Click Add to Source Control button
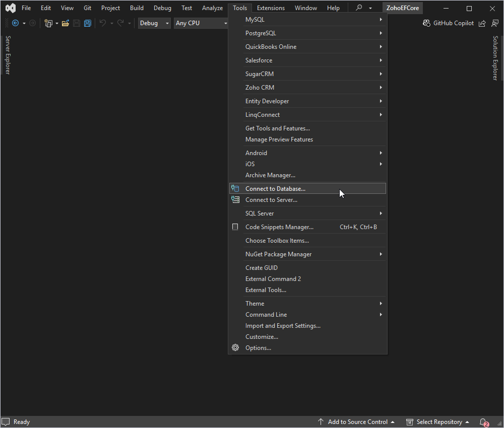Image resolution: width=504 pixels, height=428 pixels. pyautogui.click(x=357, y=422)
